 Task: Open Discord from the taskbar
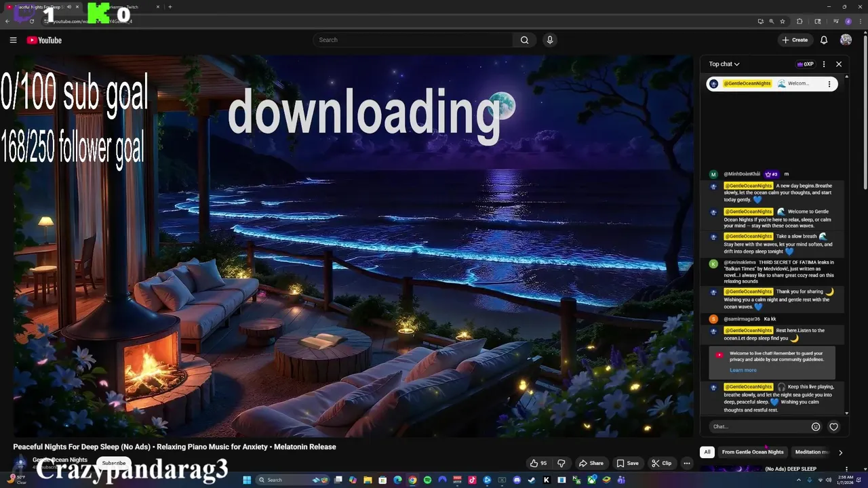pos(517,480)
